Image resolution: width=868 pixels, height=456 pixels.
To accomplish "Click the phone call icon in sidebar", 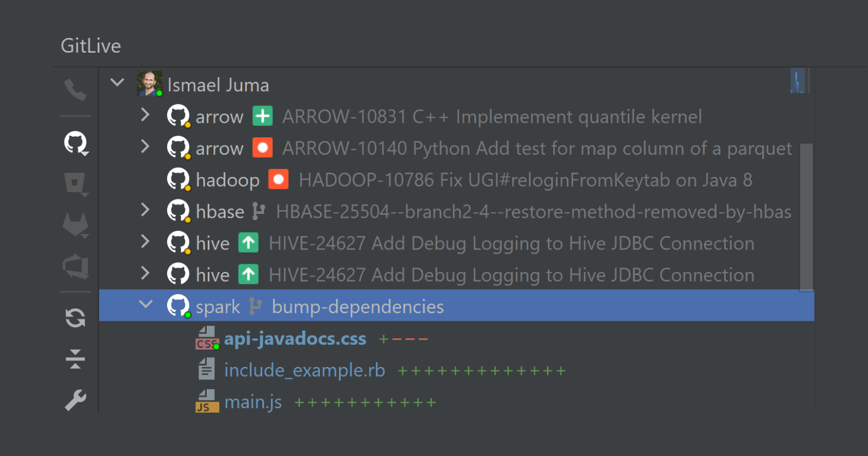I will (75, 90).
